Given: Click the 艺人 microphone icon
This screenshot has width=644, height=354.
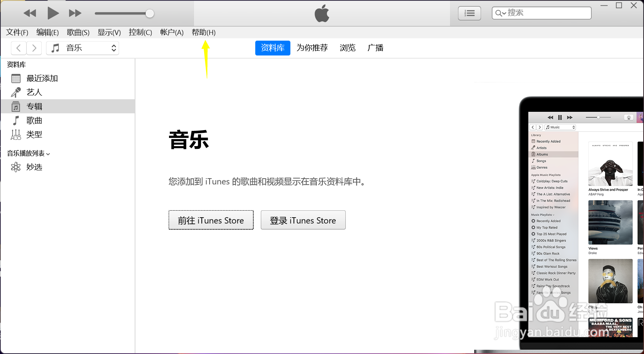Looking at the screenshot, I should coord(16,92).
